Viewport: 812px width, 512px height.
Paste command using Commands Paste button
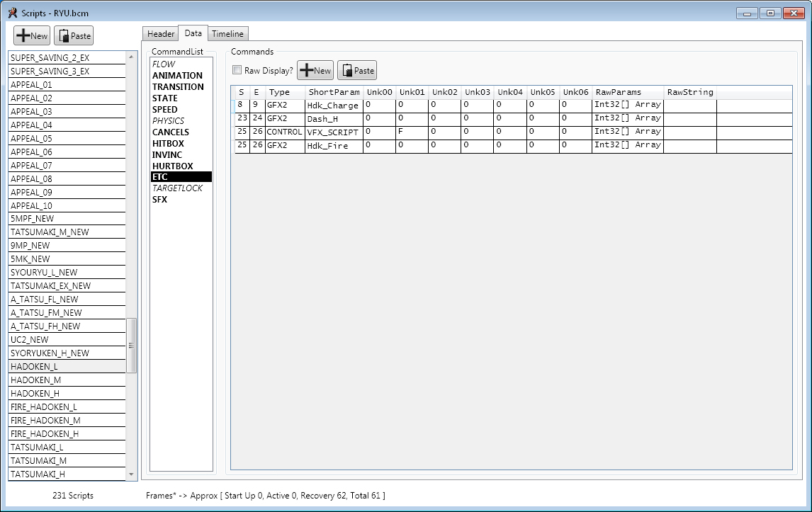pos(357,70)
